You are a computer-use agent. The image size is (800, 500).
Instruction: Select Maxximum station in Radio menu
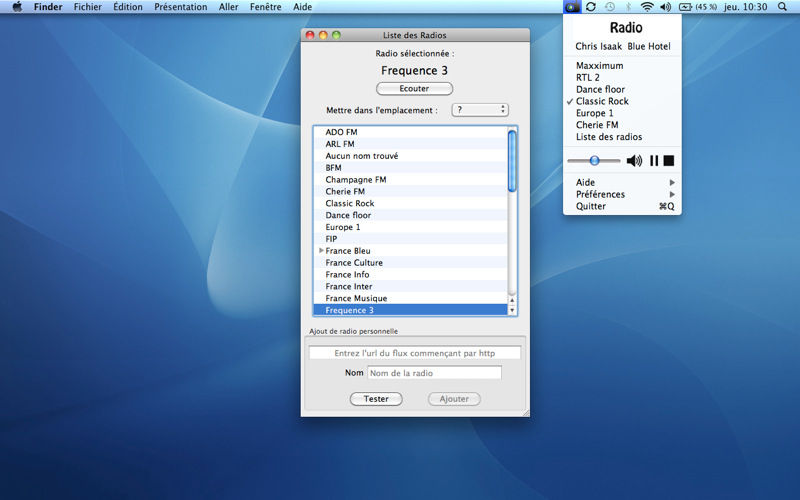[622, 65]
